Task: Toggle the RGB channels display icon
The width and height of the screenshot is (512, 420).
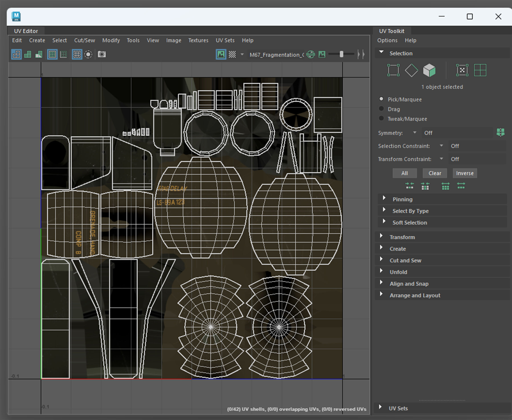Action: point(311,54)
